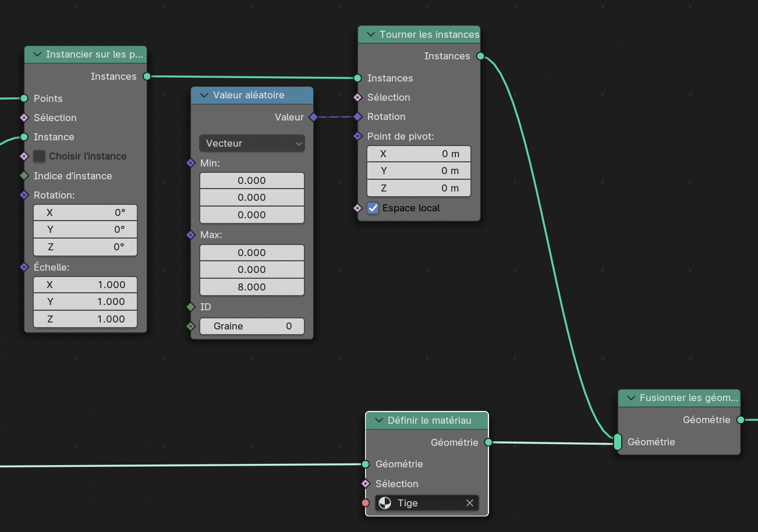The width and height of the screenshot is (758, 532).
Task: Click Instances output socket of Tourner les instances
Action: 480,56
